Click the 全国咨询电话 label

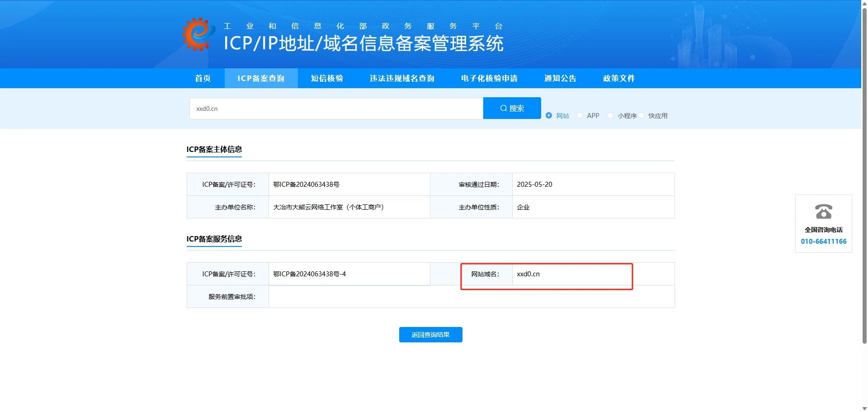[823, 230]
